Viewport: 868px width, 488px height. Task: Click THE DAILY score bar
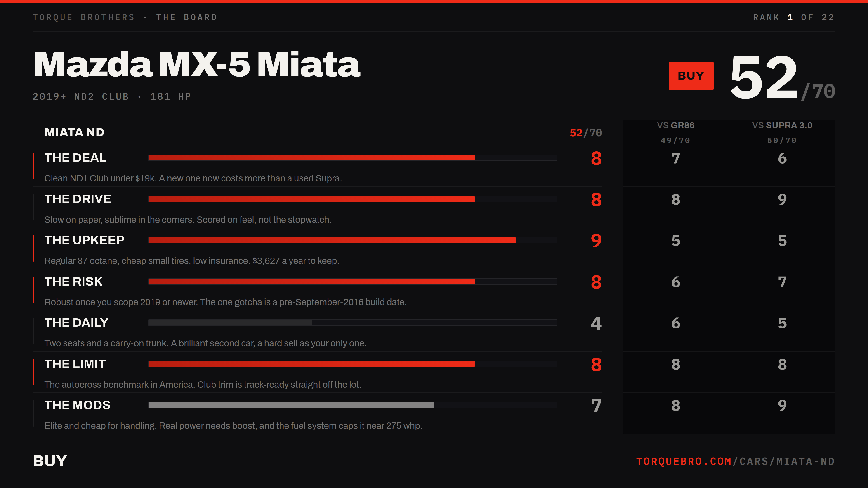[x=352, y=323]
